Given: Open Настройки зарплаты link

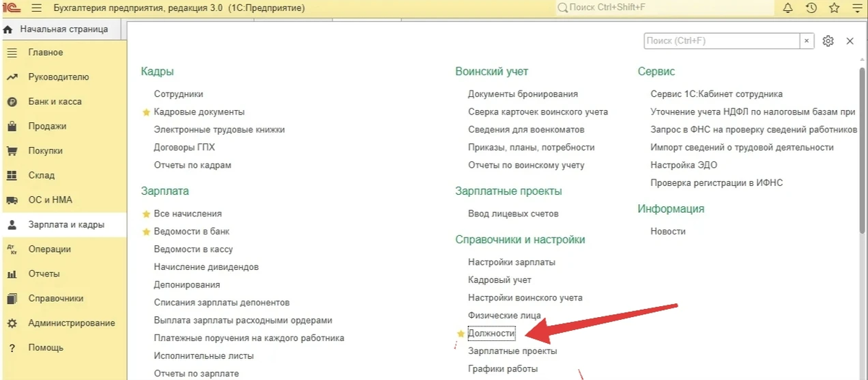Looking at the screenshot, I should [x=511, y=262].
